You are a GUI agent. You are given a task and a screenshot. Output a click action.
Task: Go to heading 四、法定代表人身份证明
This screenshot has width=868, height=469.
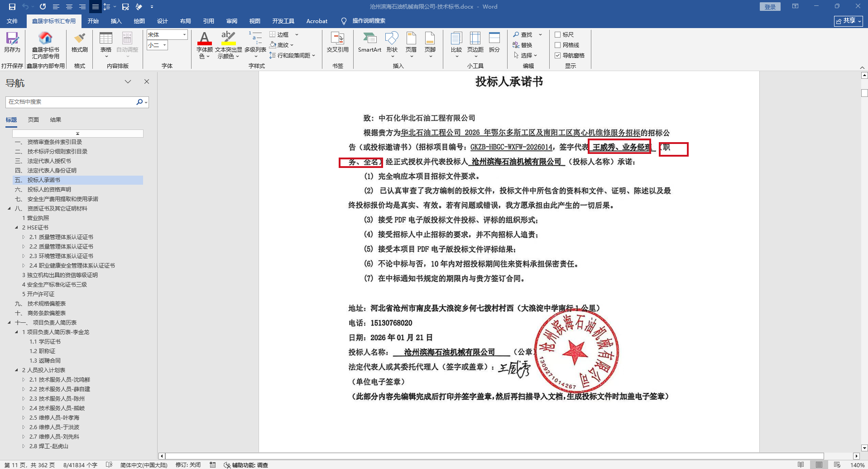[x=45, y=170]
